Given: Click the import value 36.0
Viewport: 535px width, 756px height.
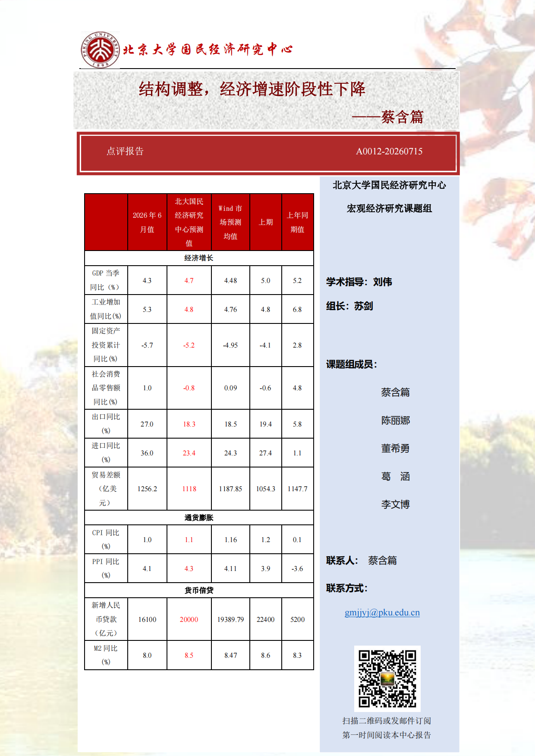Looking at the screenshot, I should pos(147,453).
